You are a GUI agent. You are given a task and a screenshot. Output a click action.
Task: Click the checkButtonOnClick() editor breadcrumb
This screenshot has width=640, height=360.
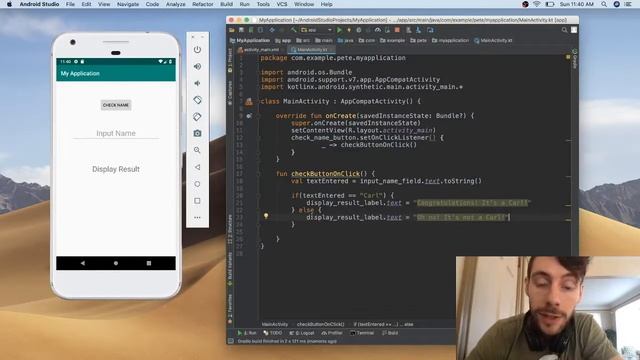pyautogui.click(x=321, y=324)
